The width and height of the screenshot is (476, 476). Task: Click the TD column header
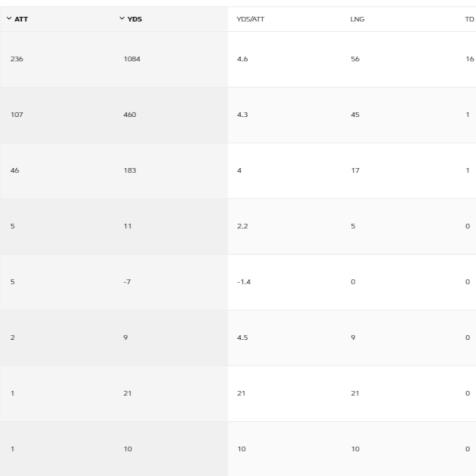[469, 19]
